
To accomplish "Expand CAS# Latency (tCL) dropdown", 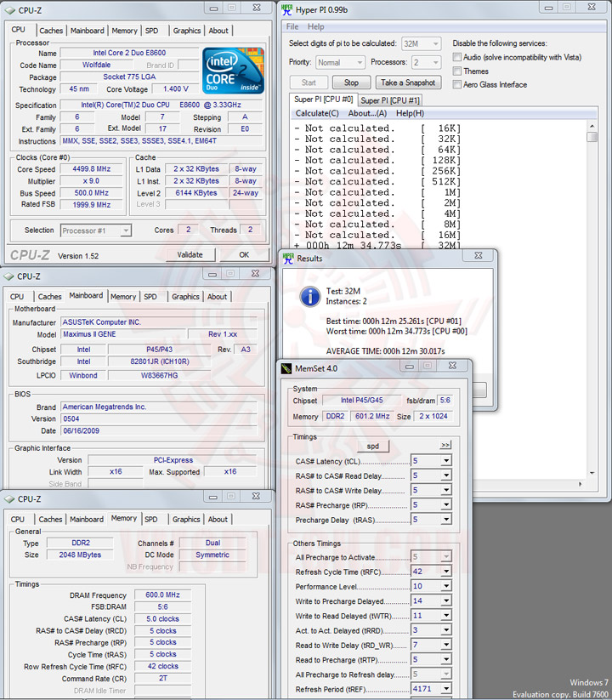I will tap(446, 461).
